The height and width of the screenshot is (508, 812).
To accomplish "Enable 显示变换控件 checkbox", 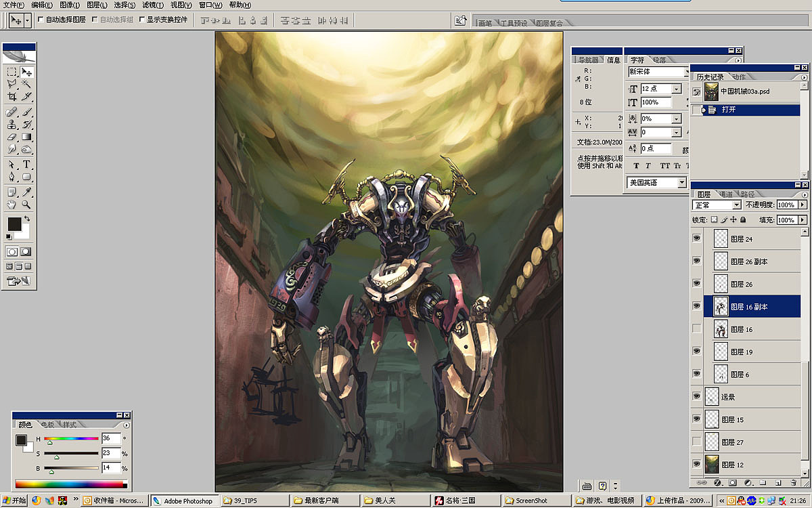I will pyautogui.click(x=141, y=20).
